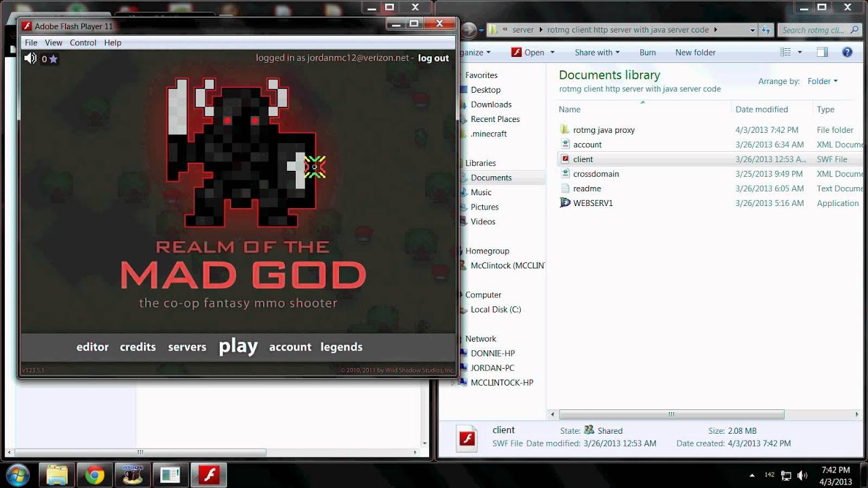Show hidden system tray icons arrow
Viewport: 868px width, 488px height.
click(751, 475)
